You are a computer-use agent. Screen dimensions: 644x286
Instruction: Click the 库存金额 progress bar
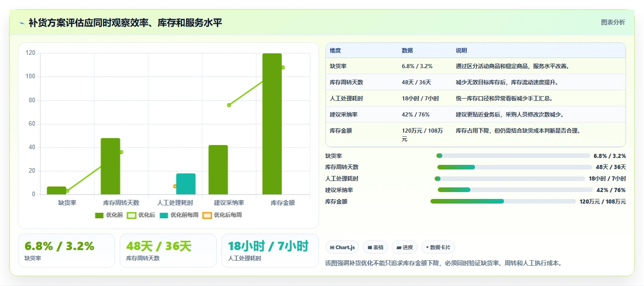click(503, 201)
